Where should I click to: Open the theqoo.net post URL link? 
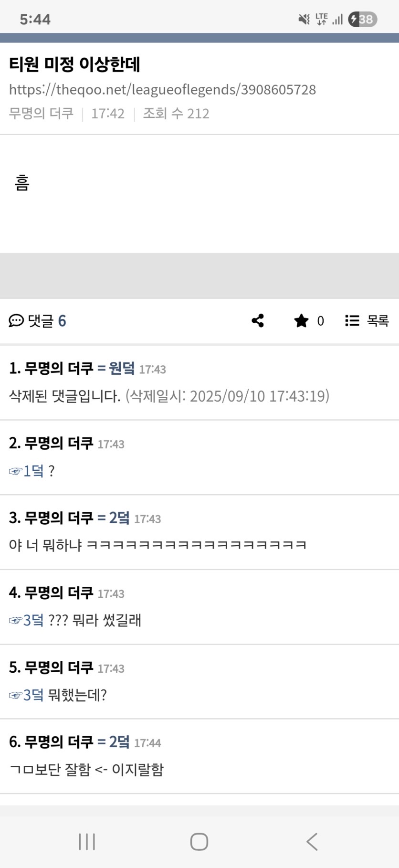point(162,90)
